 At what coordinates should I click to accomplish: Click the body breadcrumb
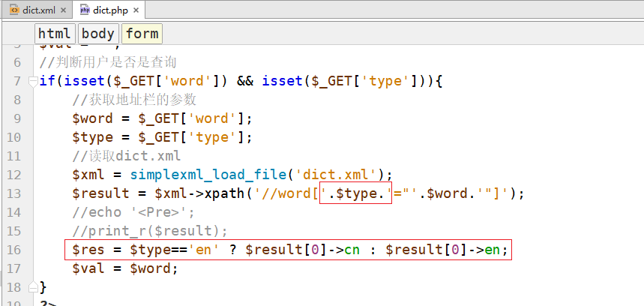coord(98,34)
